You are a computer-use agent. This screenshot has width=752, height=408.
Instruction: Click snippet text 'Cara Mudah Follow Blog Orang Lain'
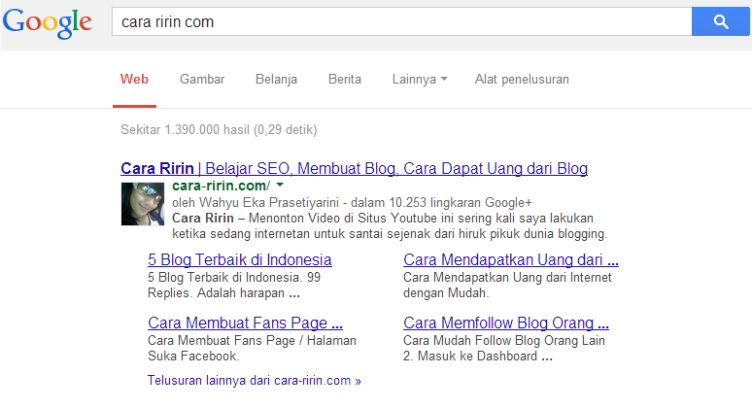tap(504, 340)
